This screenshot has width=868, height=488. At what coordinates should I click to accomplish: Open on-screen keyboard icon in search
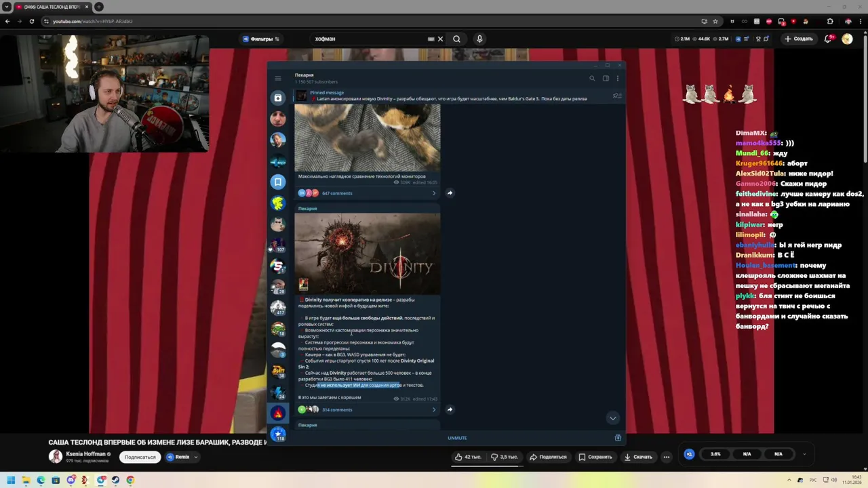[x=431, y=39]
